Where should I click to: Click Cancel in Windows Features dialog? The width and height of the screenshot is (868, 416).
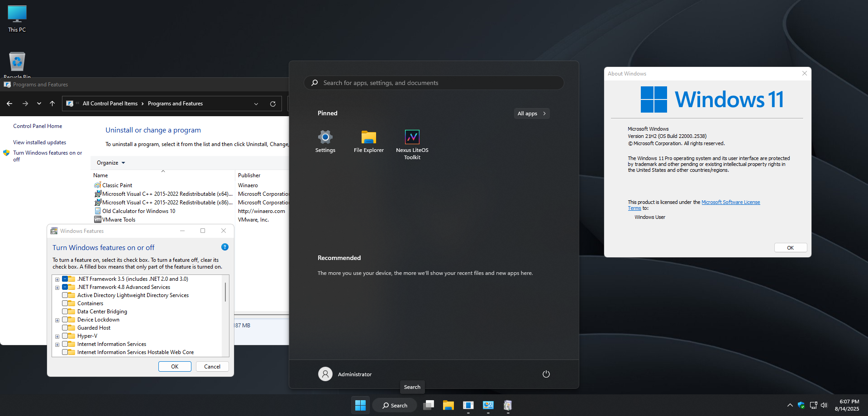click(x=212, y=367)
